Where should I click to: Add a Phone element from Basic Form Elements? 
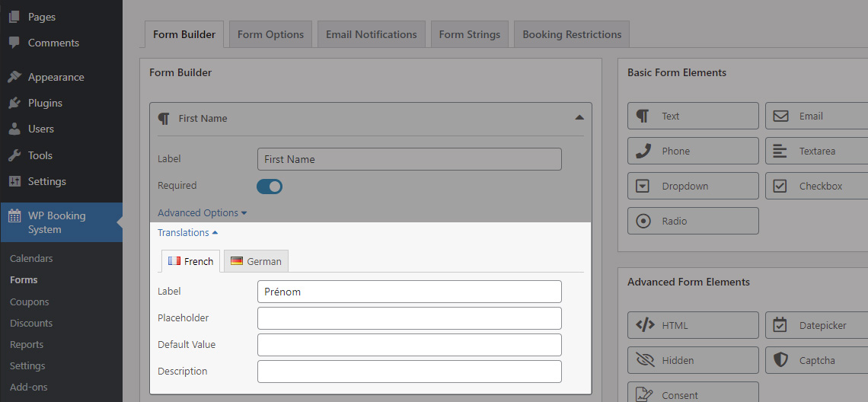click(693, 152)
